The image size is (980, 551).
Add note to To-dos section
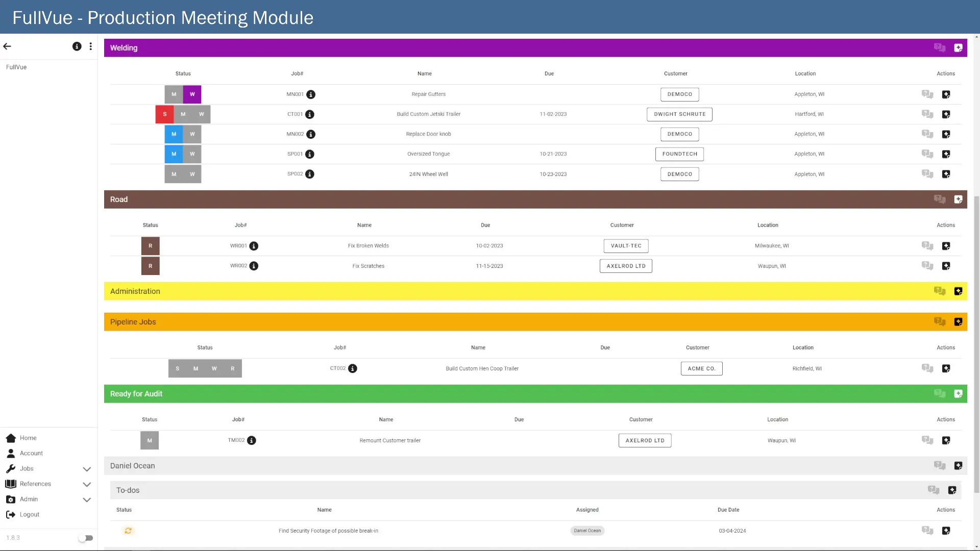point(952,490)
